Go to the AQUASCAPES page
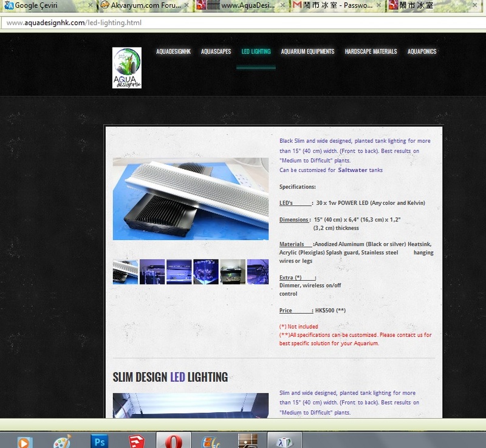Screen dimensions: 486x448 pyautogui.click(x=216, y=52)
